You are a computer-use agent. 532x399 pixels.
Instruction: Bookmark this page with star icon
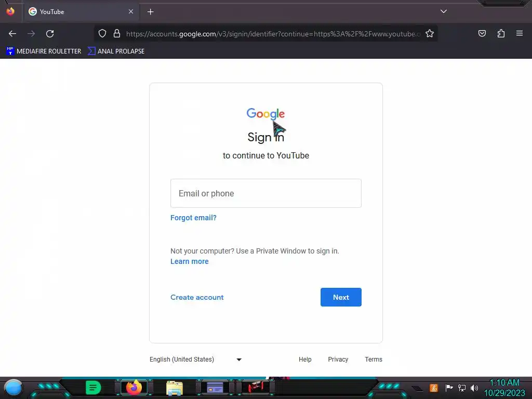[430, 33]
